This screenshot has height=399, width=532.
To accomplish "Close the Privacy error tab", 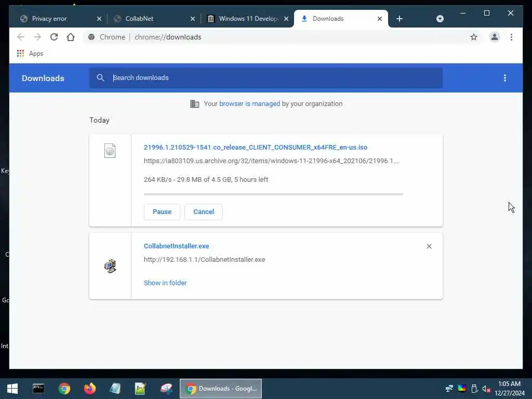I will click(x=99, y=19).
